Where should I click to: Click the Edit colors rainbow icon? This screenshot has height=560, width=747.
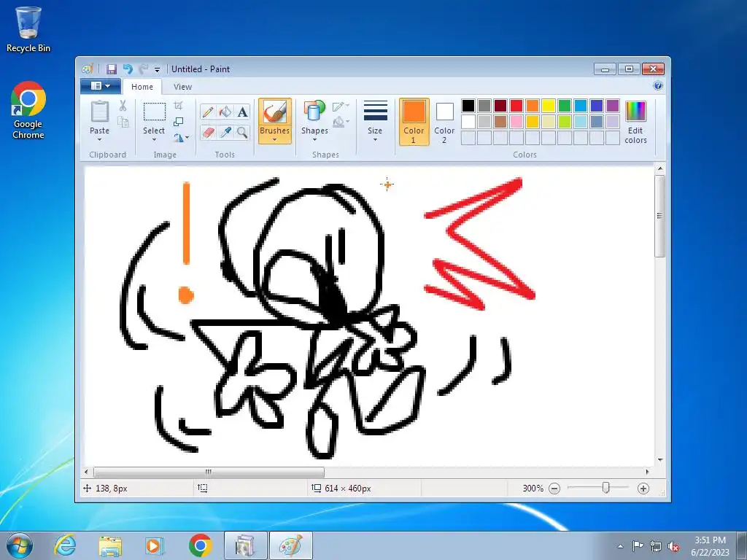pyautogui.click(x=635, y=112)
